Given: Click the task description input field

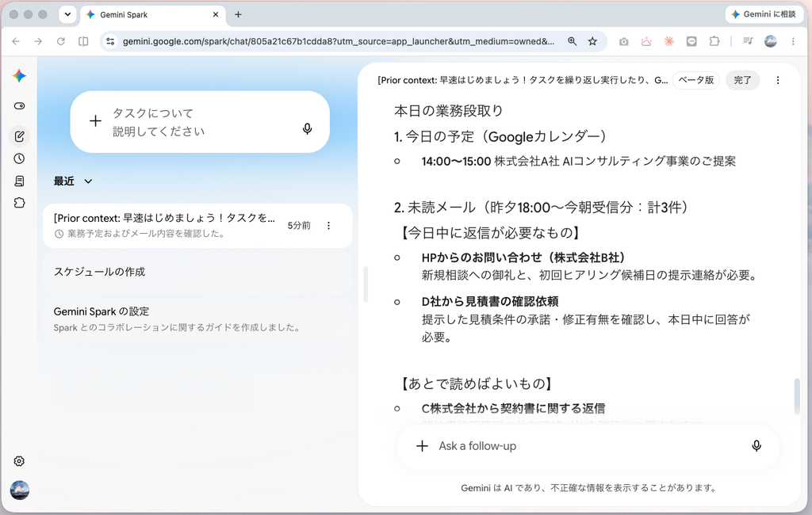Looking at the screenshot, I should coord(200,122).
